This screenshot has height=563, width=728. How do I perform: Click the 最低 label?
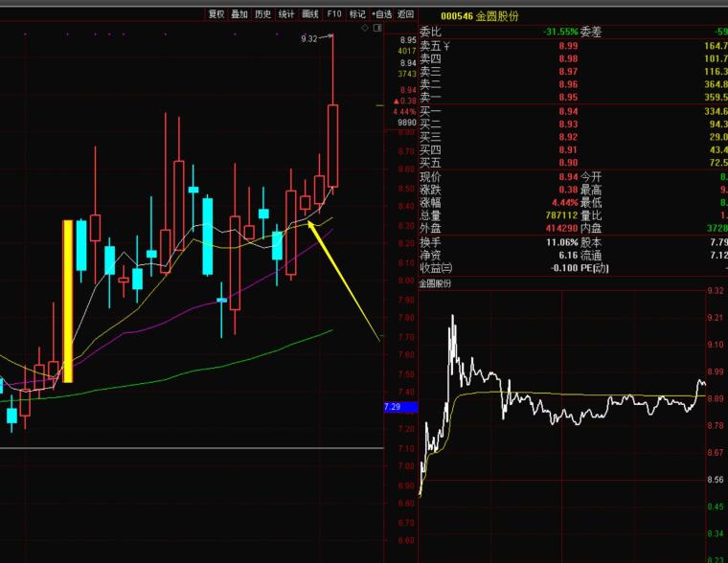coord(591,203)
